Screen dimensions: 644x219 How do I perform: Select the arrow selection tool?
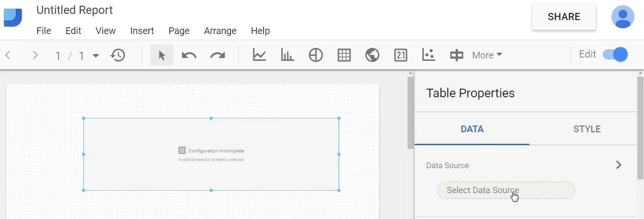pyautogui.click(x=161, y=55)
